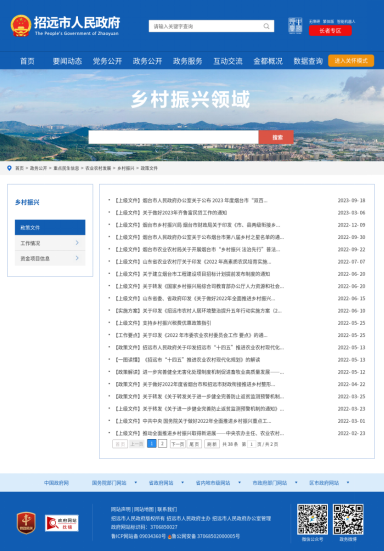Expand the 资金项目信息 sidebar chevron
Image resolution: width=384 pixels, height=551 pixels.
77,258
